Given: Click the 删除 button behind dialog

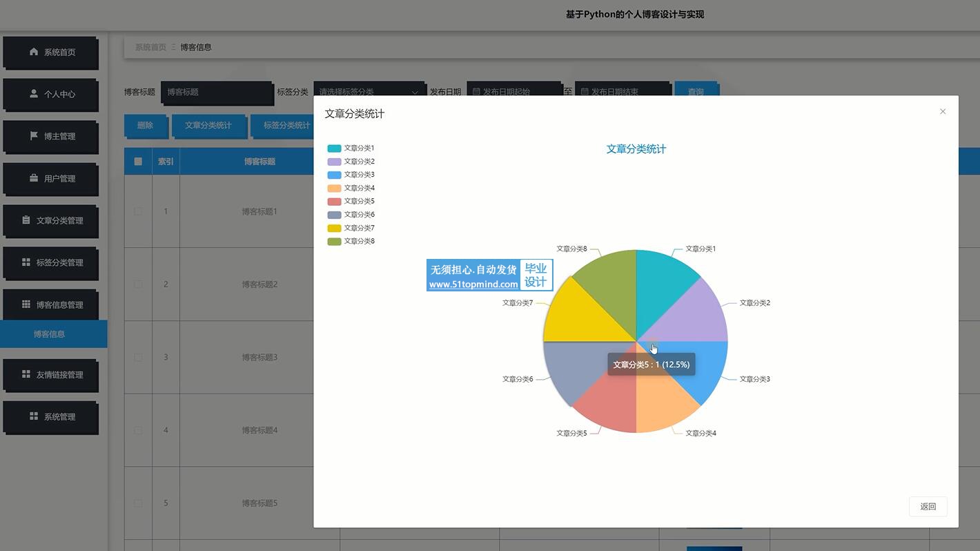Looking at the screenshot, I should pos(145,126).
